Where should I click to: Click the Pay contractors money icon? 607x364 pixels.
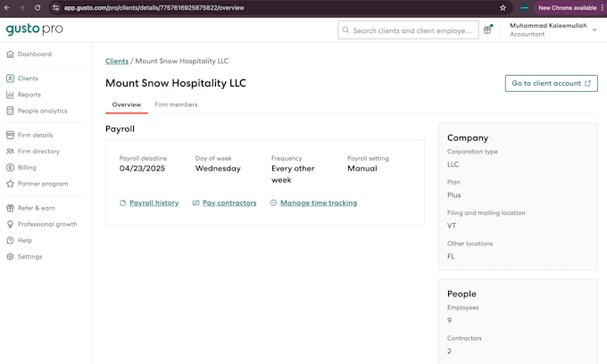pos(195,203)
